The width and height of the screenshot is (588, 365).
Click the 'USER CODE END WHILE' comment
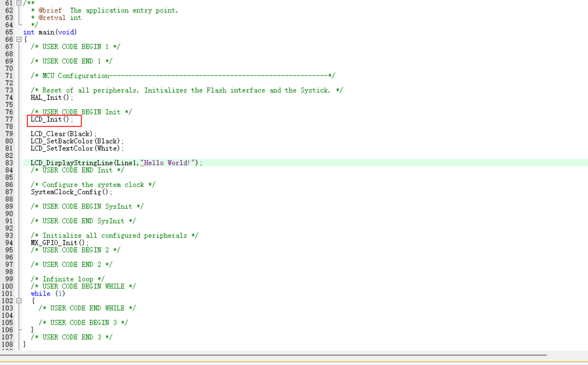coord(87,308)
